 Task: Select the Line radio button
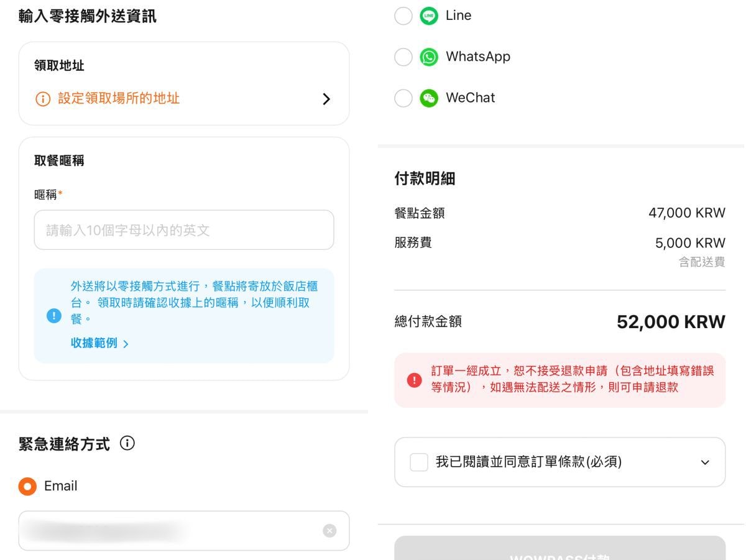click(x=403, y=16)
